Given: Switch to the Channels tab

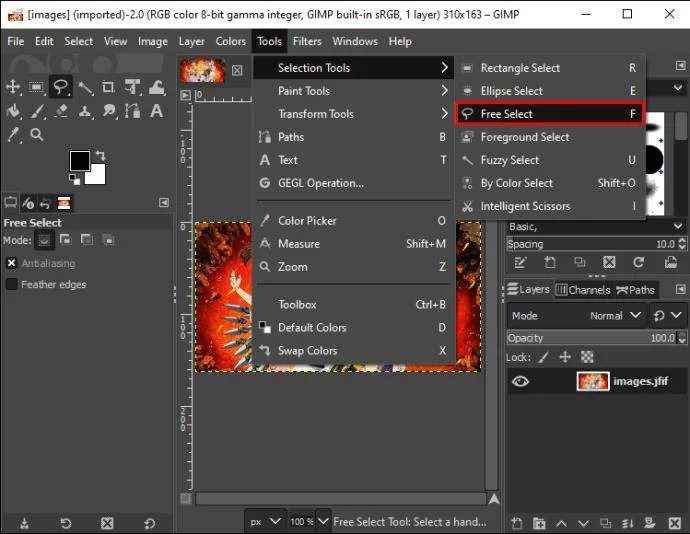Looking at the screenshot, I should click(x=583, y=290).
